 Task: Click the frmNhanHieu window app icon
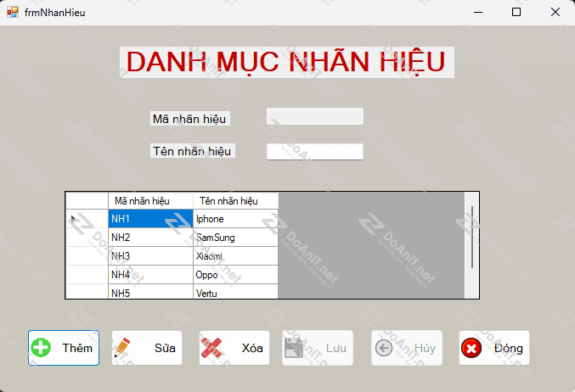pyautogui.click(x=13, y=12)
